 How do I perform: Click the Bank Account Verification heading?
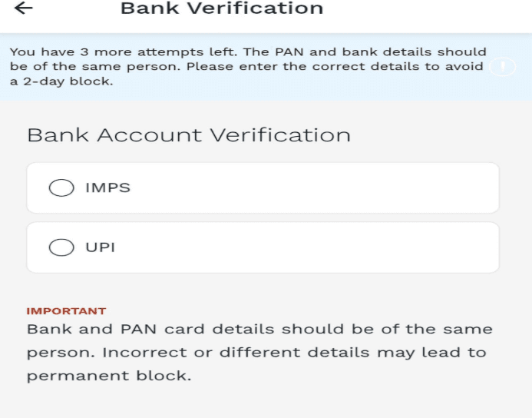189,134
